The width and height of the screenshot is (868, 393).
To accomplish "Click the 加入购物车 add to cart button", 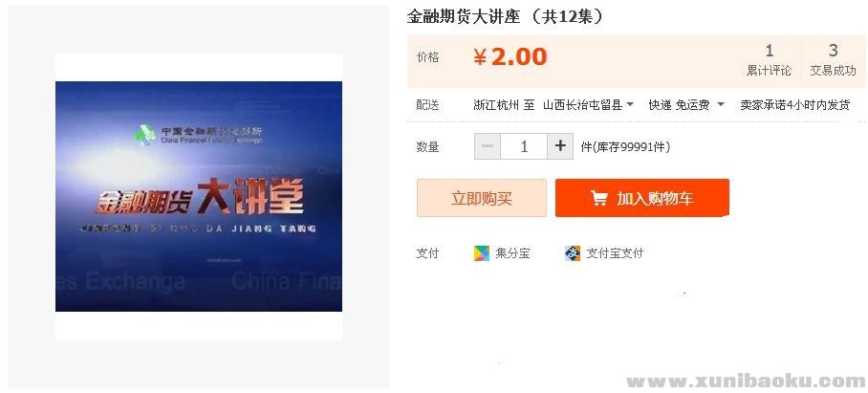I will (642, 198).
